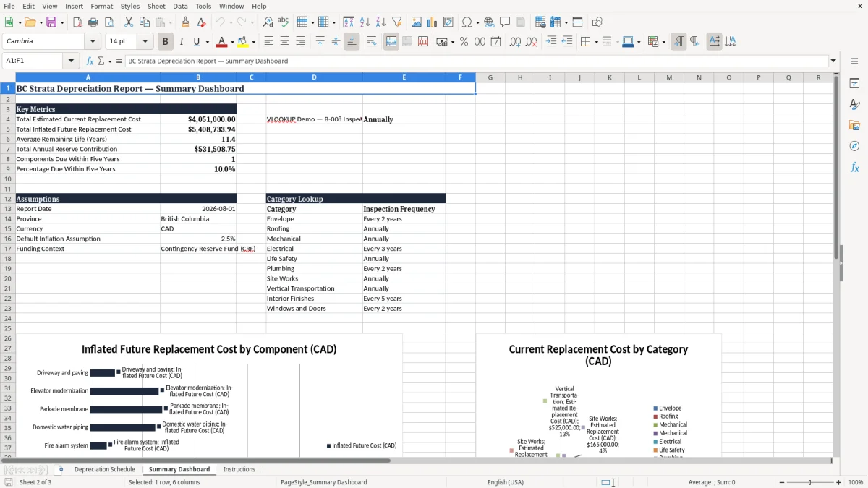Open Save button dropdown arrow
This screenshot has width=868, height=488.
click(62, 22)
